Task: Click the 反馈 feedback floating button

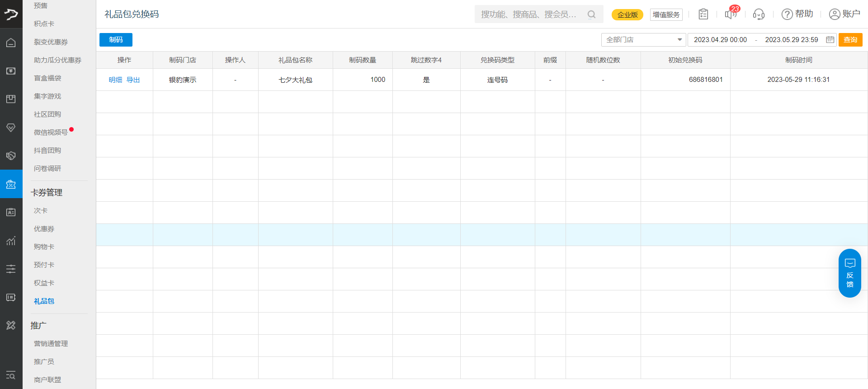Action: [850, 273]
